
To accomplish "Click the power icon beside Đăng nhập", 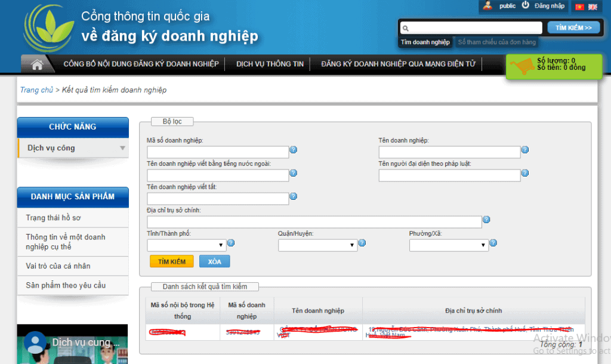I will tap(526, 5).
